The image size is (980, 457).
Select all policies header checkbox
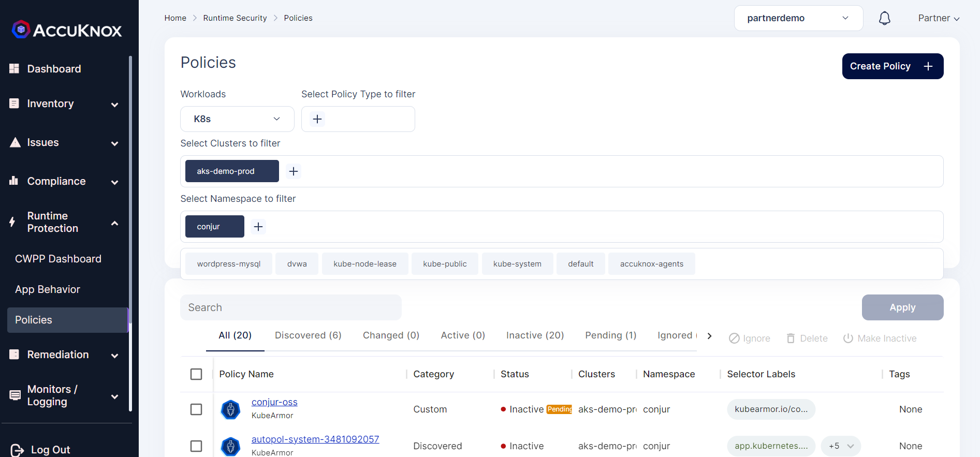point(196,374)
